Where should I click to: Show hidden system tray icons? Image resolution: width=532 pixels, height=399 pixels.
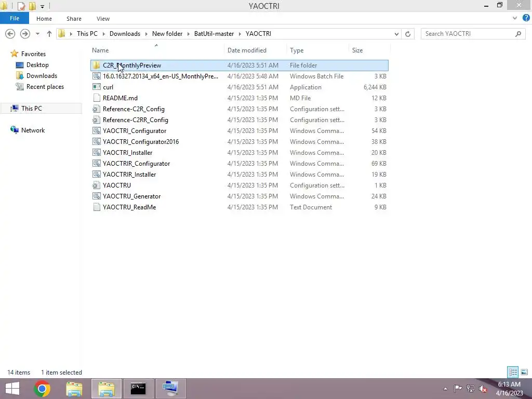point(445,389)
